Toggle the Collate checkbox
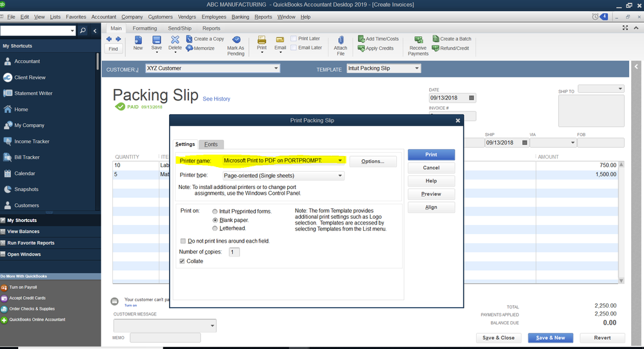This screenshot has width=644, height=349. tap(182, 261)
